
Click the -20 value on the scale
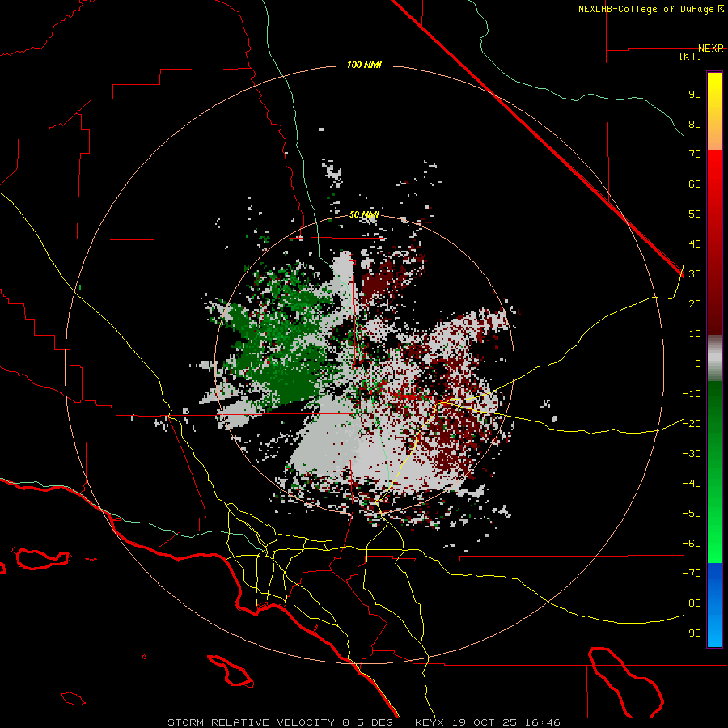(692, 423)
